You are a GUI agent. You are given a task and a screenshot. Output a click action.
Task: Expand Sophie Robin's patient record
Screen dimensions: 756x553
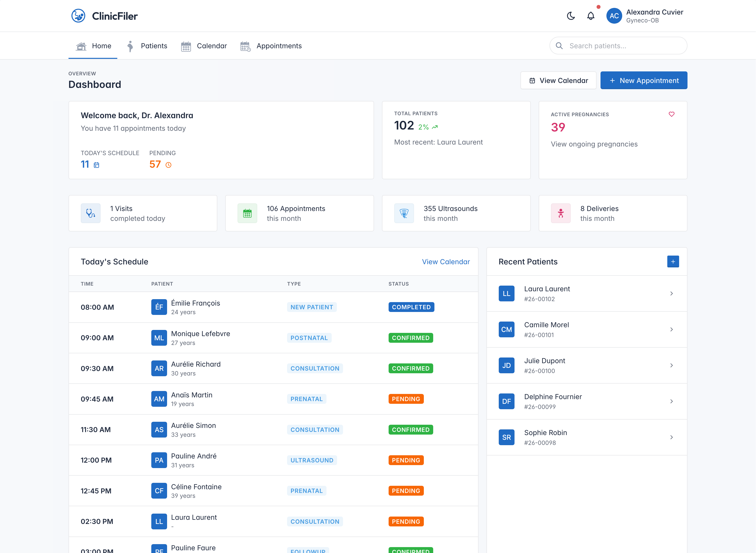[x=672, y=437]
